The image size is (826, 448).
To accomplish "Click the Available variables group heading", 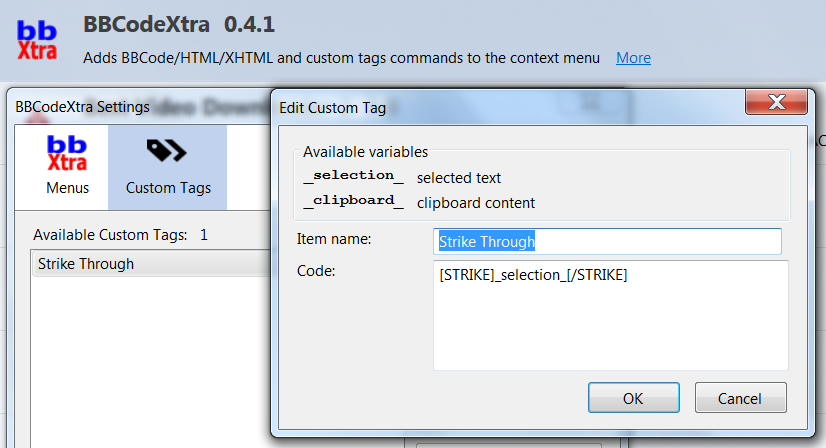I will pos(365,152).
